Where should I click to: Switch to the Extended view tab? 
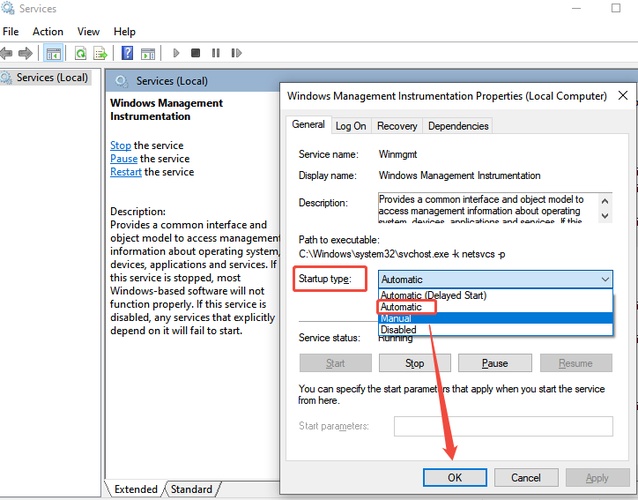135,489
